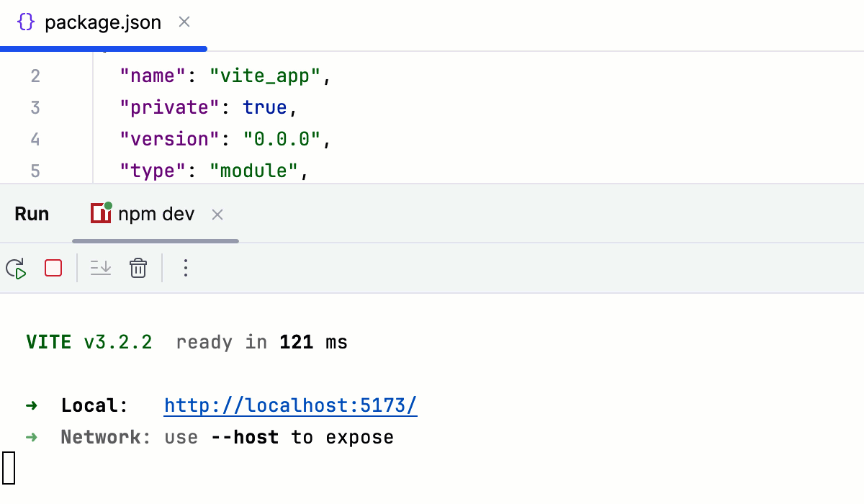Click the true value on private line

click(x=264, y=107)
